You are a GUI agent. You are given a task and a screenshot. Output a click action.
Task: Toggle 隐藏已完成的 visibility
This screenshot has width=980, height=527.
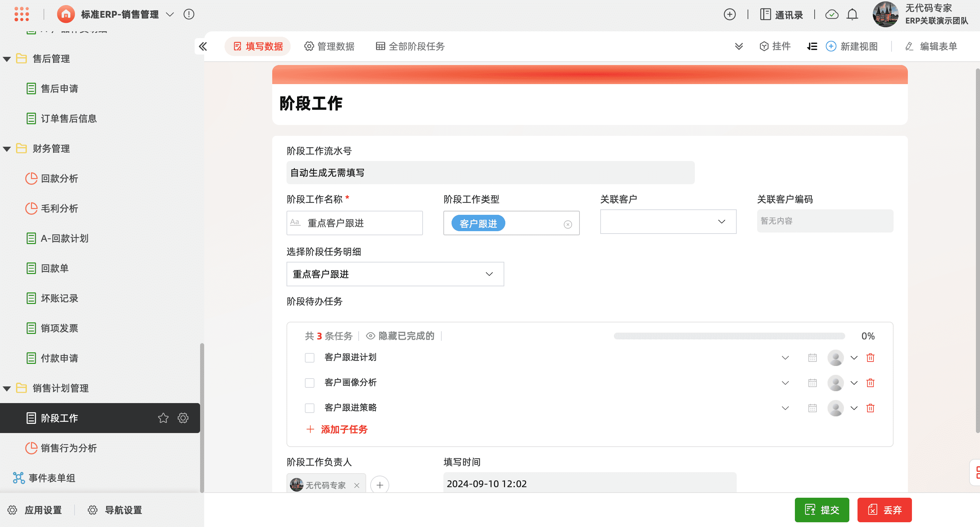pos(400,336)
